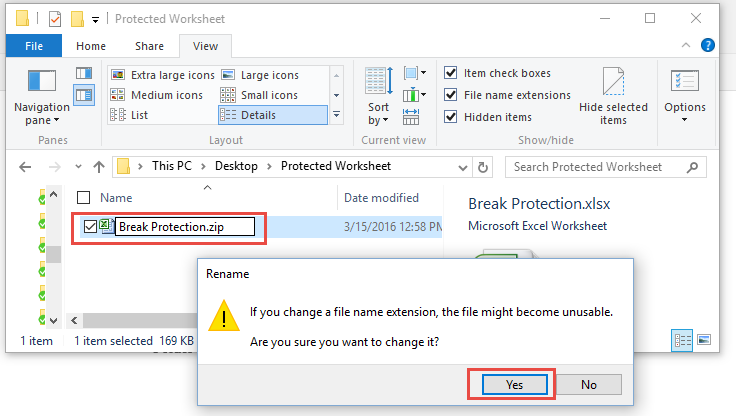Toggle the Preview pane icon

(x=84, y=73)
